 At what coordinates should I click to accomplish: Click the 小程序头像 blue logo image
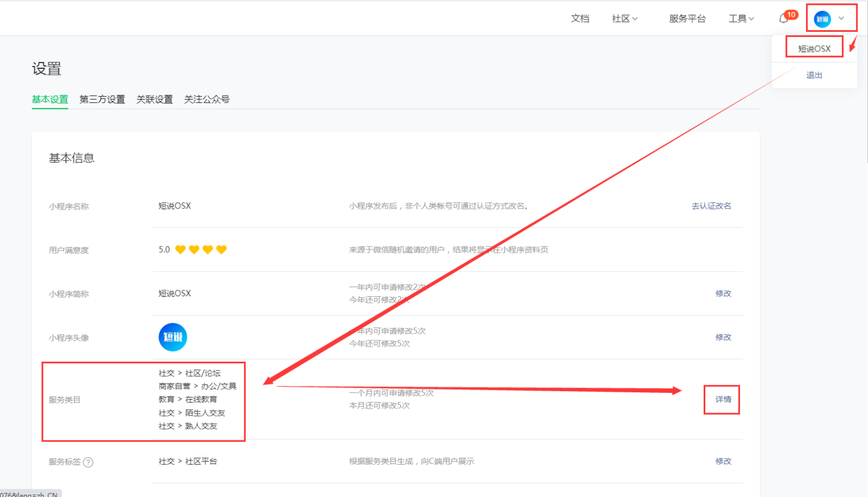[173, 337]
